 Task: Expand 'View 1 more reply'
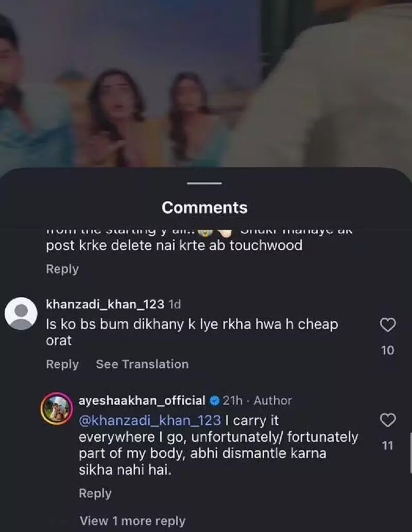pos(132,521)
